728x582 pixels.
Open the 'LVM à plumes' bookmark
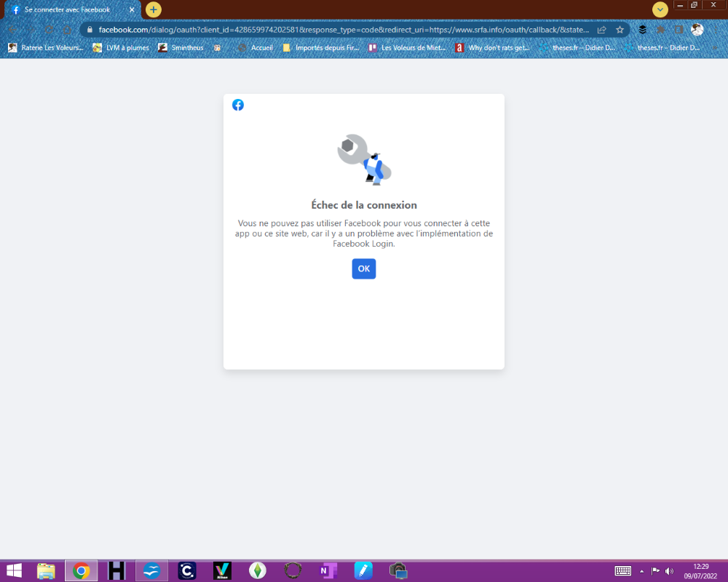121,48
